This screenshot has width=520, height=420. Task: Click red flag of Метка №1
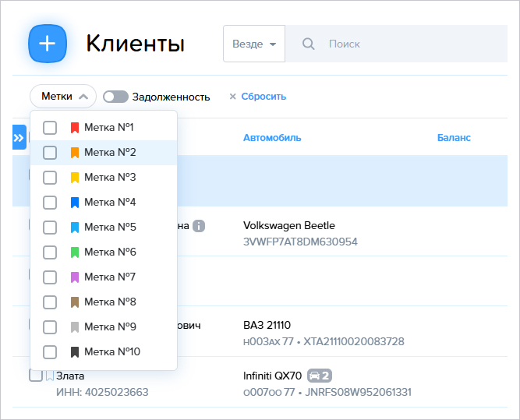click(x=75, y=128)
